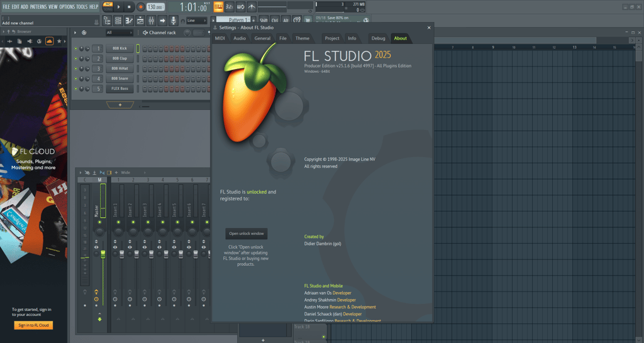Open the channel rack All filter dropdown
The width and height of the screenshot is (644, 343).
119,33
